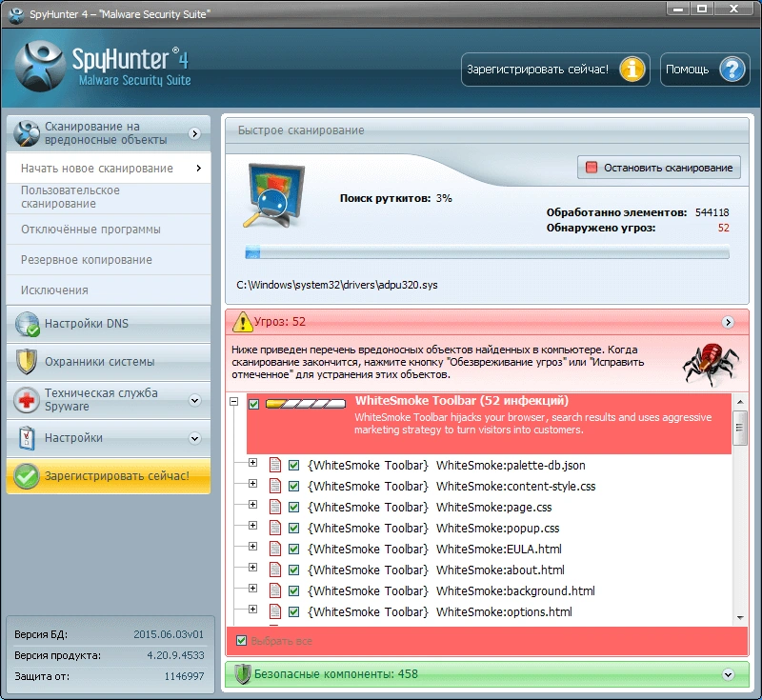The width and height of the screenshot is (762, 700).
Task: Open Начать новое сканирование menu item
Action: 109,168
